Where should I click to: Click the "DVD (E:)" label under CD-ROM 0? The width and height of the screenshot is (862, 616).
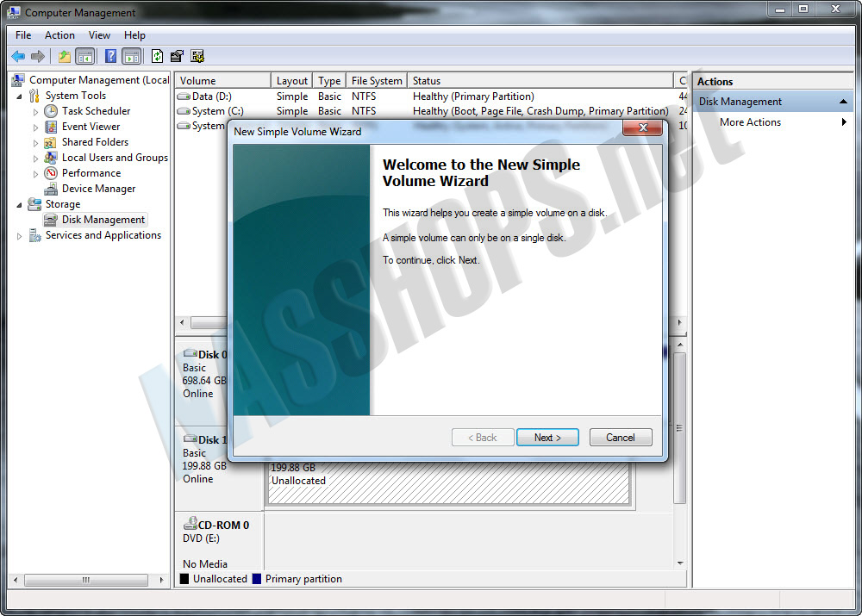pyautogui.click(x=201, y=538)
